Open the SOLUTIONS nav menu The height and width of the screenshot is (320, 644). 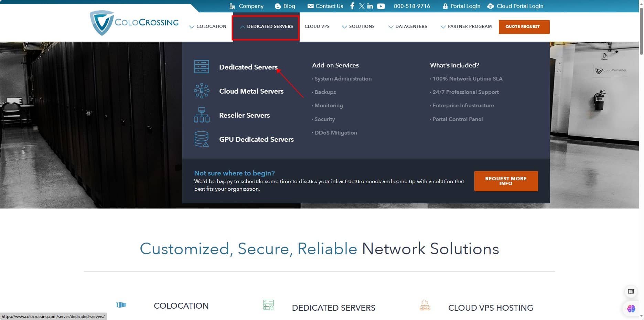[362, 26]
